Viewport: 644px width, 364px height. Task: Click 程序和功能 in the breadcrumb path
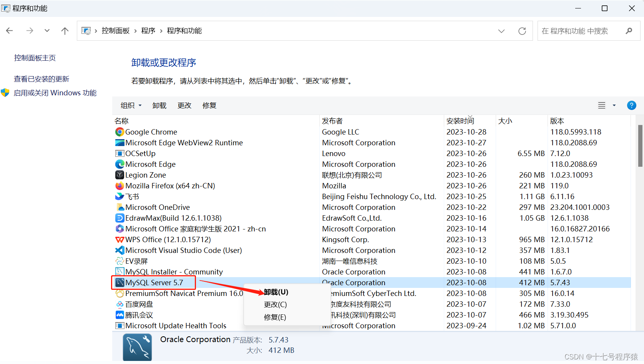tap(184, 31)
